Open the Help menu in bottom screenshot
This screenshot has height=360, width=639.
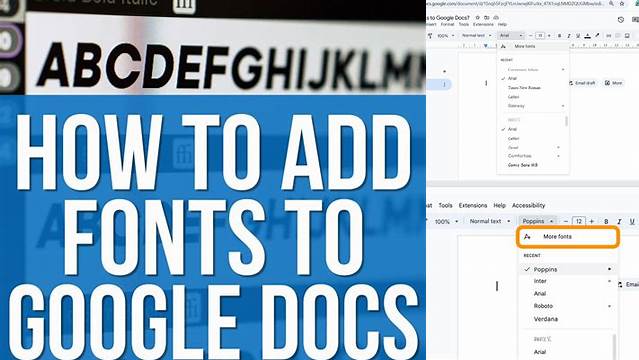click(500, 205)
